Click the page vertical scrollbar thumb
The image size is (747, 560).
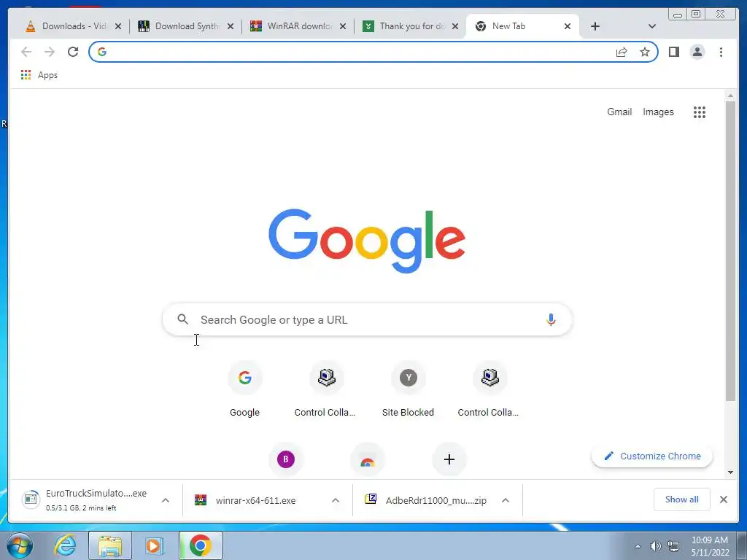(730, 252)
